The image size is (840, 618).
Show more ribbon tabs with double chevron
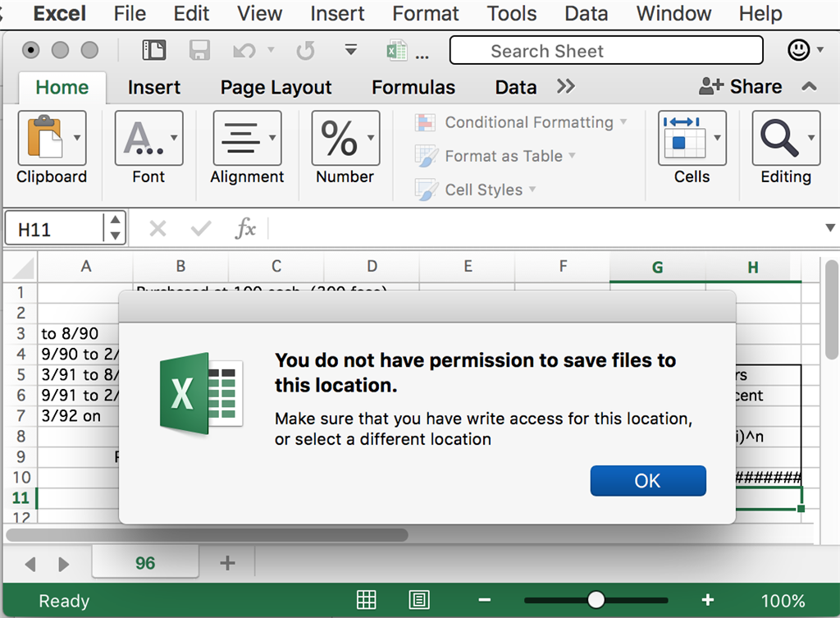566,86
